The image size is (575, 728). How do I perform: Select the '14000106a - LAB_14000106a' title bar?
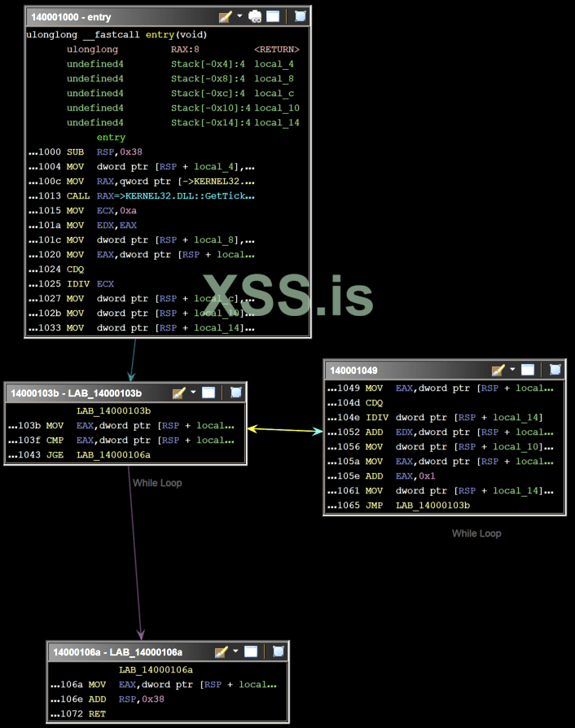[168, 651]
